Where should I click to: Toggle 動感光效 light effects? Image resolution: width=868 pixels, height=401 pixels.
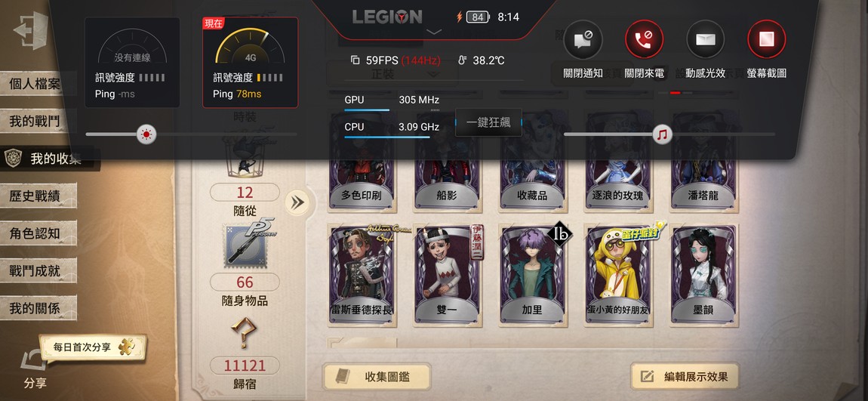point(705,40)
